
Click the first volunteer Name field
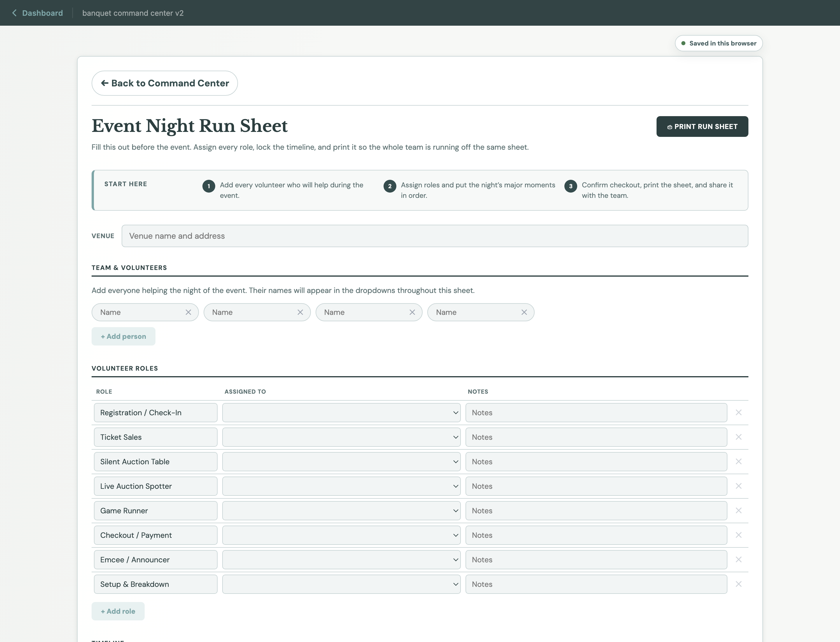tap(140, 312)
